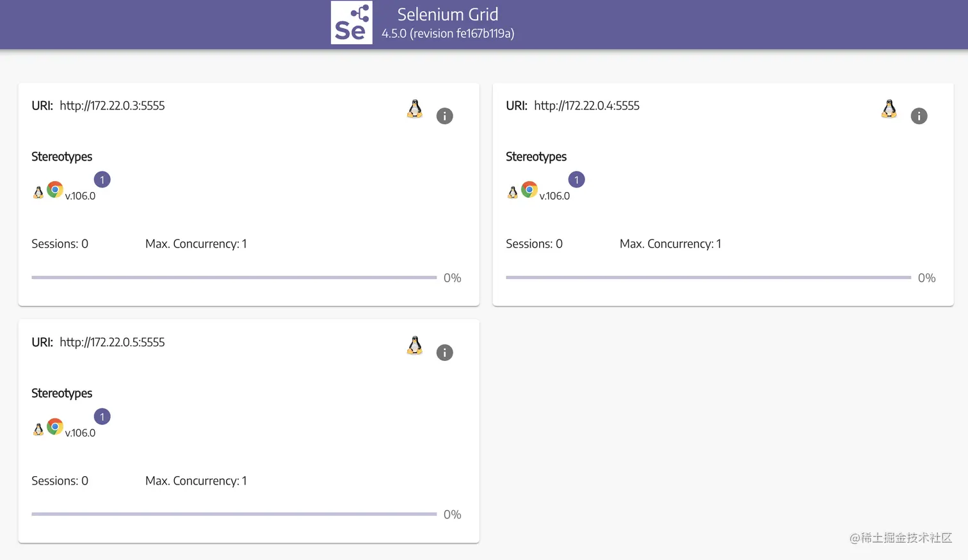This screenshot has width=968, height=560.
Task: Click Stereotypes heading on node 172.22.0.4
Action: pos(536,157)
